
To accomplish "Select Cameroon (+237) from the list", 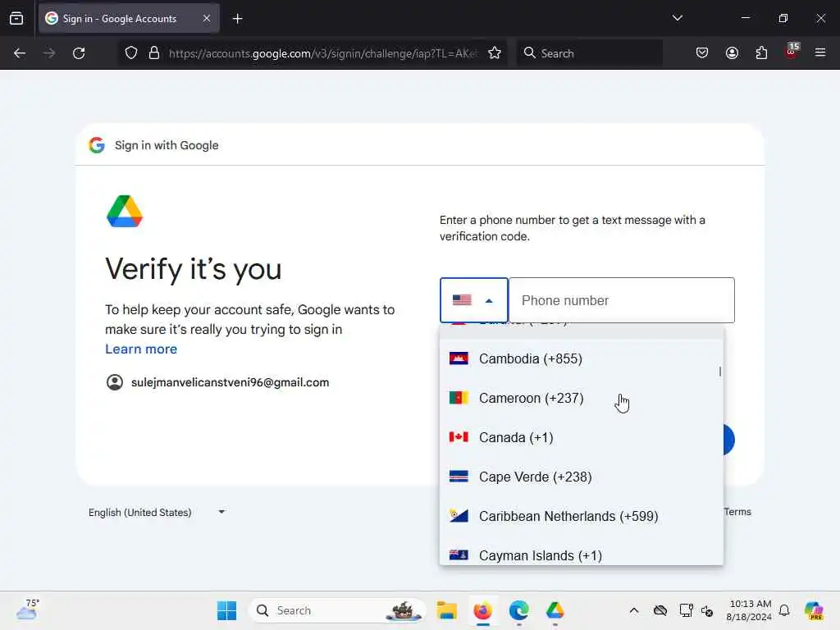I will tap(582, 398).
